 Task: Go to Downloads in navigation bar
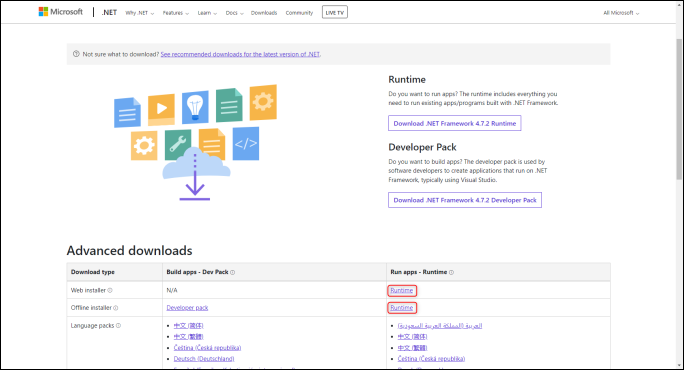click(264, 13)
